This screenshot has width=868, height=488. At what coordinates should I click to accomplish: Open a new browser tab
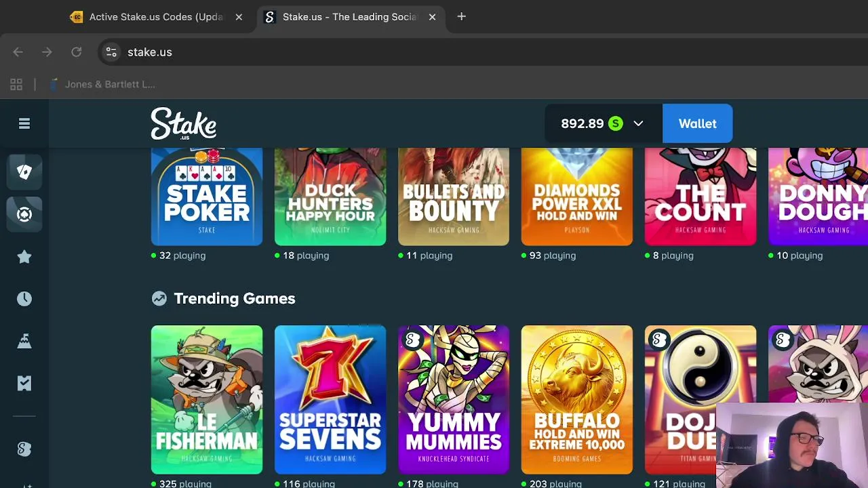click(461, 16)
